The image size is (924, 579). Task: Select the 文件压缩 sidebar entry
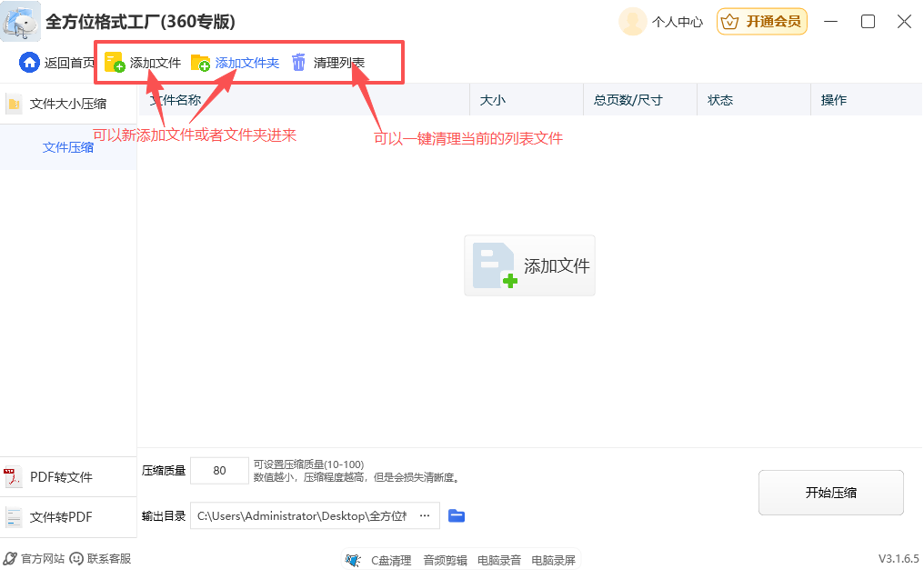tap(70, 146)
